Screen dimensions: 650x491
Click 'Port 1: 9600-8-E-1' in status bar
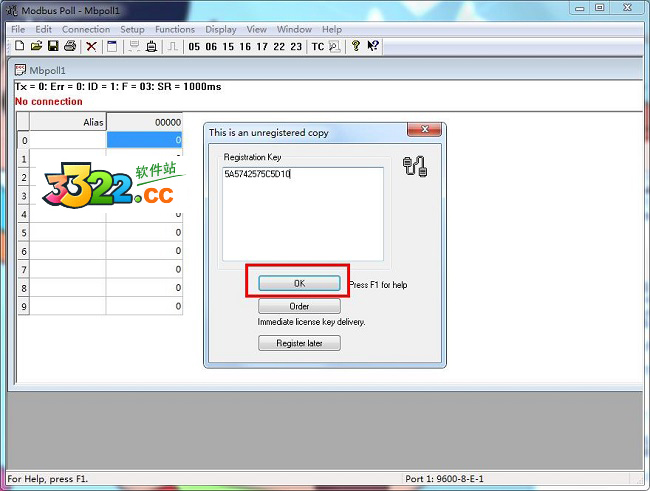[444, 479]
